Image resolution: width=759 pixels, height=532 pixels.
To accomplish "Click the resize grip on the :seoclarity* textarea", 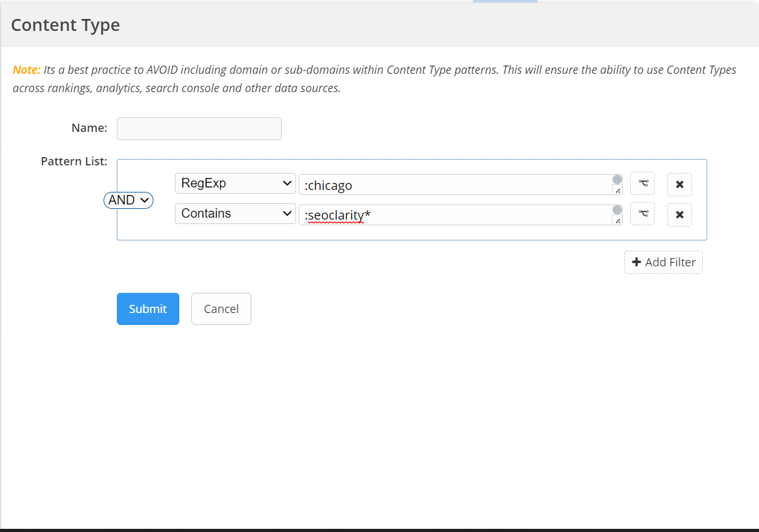I will point(618,221).
